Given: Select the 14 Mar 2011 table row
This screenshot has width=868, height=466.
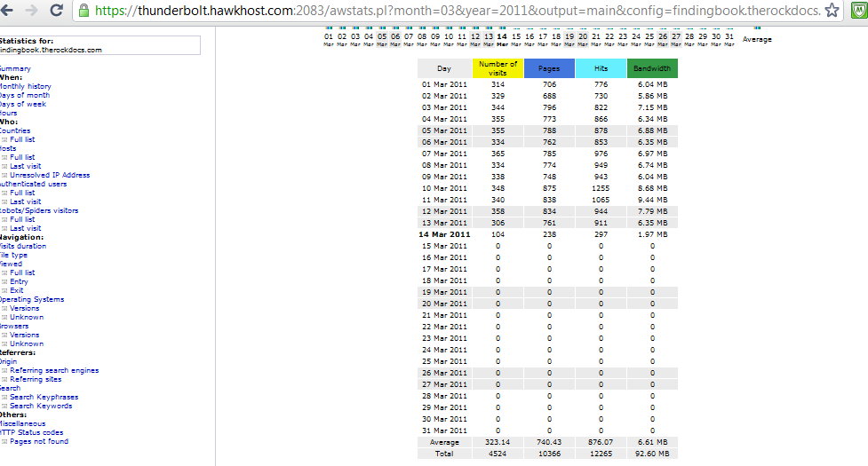Looking at the screenshot, I should tap(444, 234).
